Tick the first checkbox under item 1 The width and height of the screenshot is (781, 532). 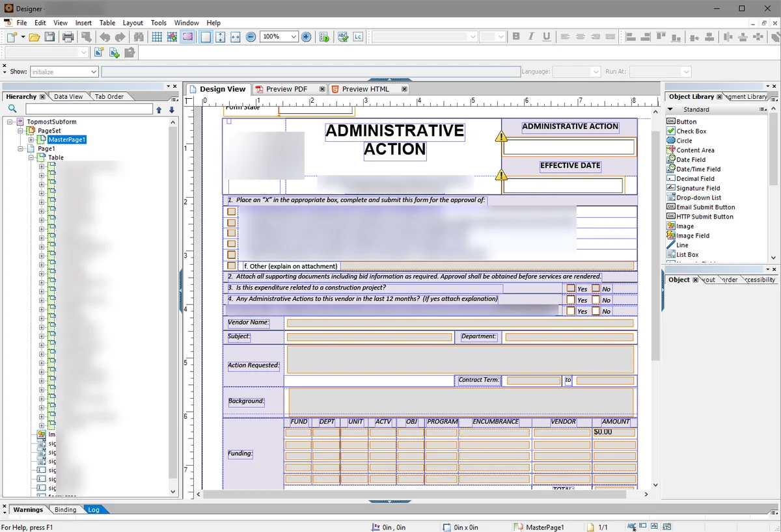(x=231, y=211)
